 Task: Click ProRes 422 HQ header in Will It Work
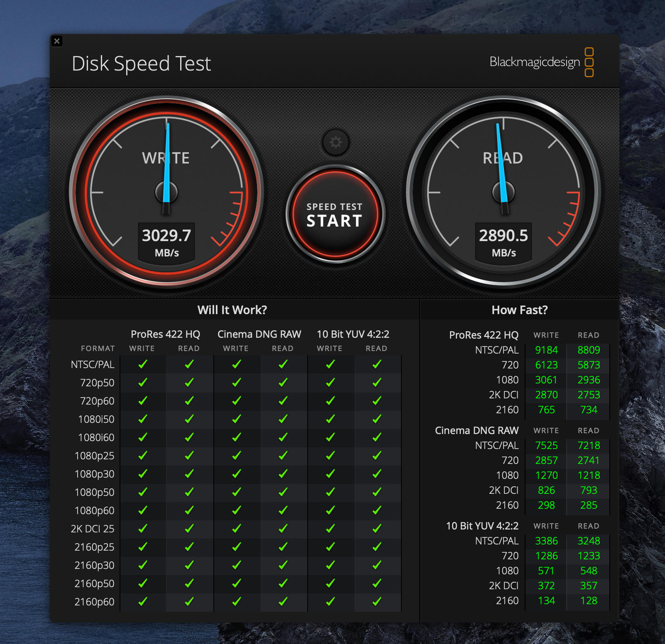pyautogui.click(x=165, y=334)
